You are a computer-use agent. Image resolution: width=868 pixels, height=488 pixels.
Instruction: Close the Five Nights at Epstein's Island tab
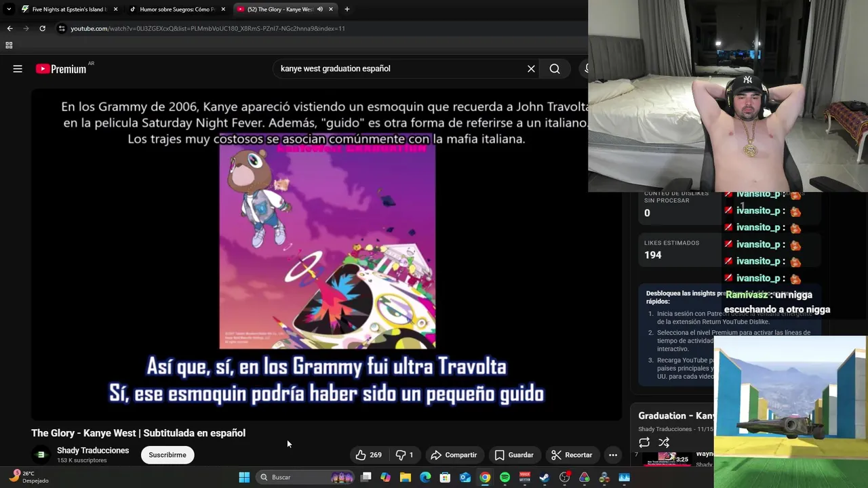point(115,9)
